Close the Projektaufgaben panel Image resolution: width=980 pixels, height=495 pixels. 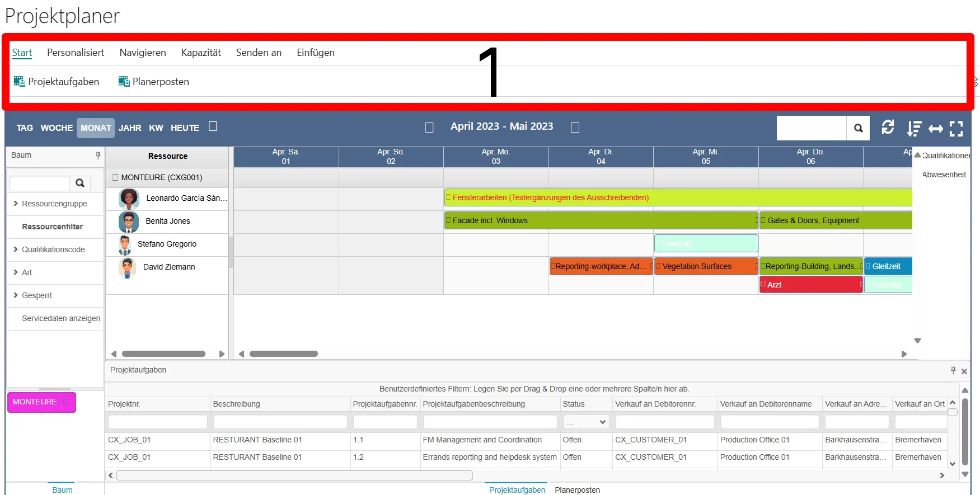(x=964, y=371)
